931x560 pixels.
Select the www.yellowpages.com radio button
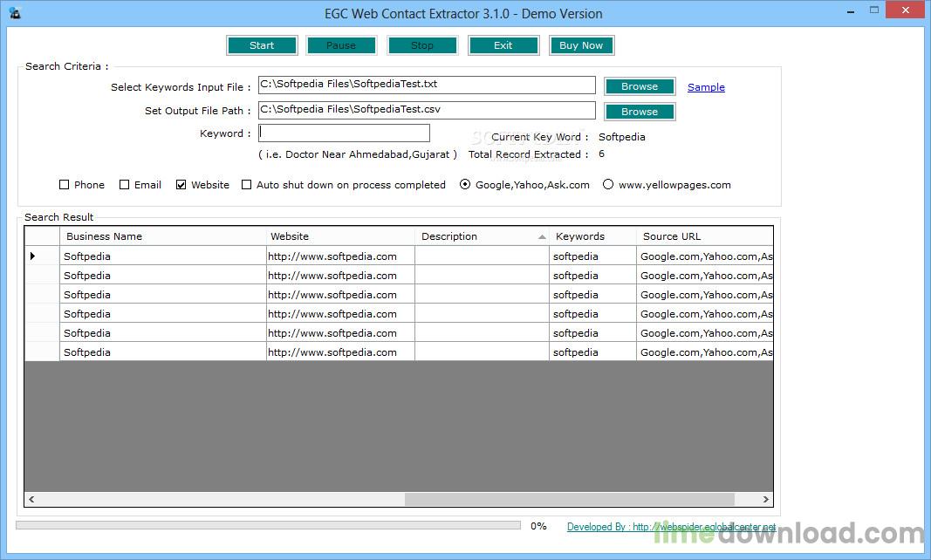click(x=608, y=184)
